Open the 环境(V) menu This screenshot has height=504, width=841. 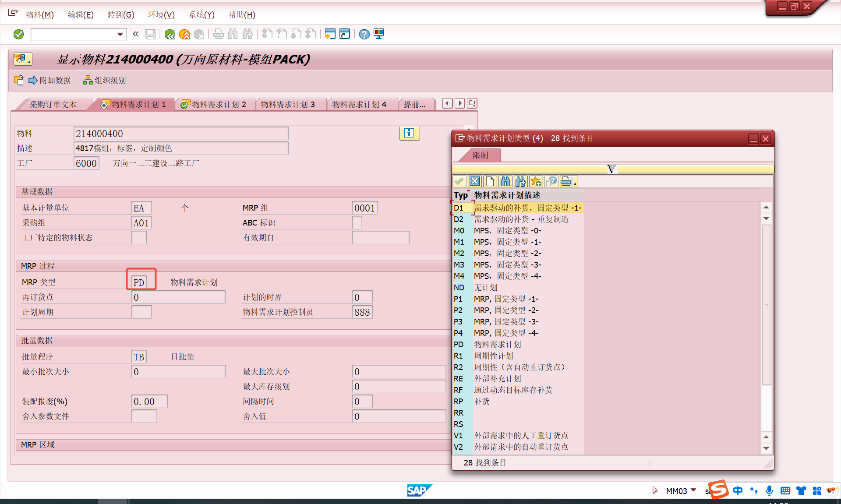click(161, 14)
